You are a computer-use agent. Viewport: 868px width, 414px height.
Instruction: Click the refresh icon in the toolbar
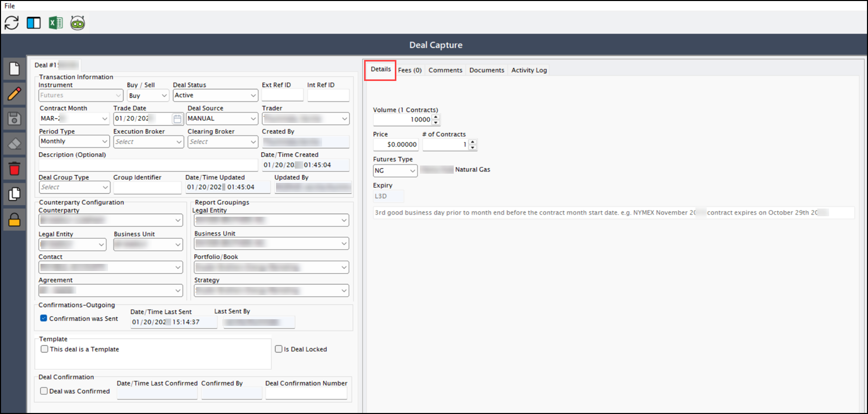(12, 23)
